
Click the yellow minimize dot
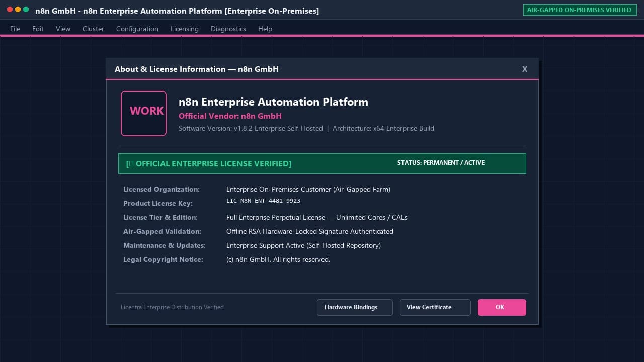[x=18, y=10]
